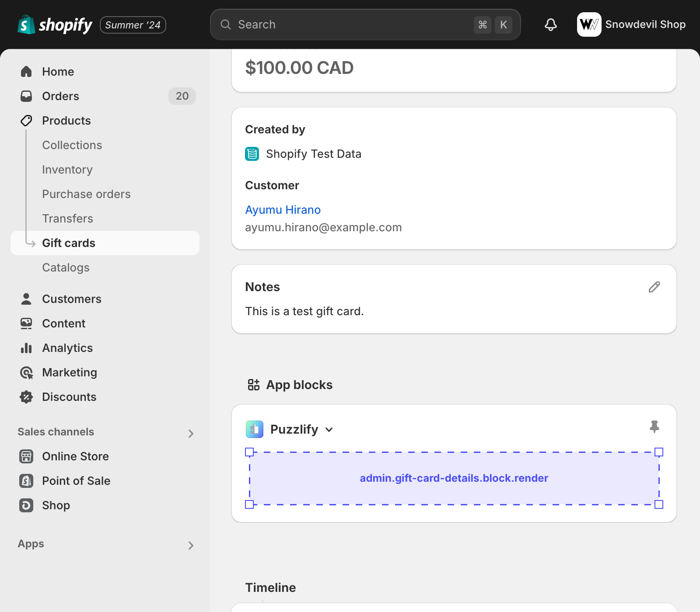
Task: Select the admin.gift-card-details.block.render placeholder
Action: 454,478
